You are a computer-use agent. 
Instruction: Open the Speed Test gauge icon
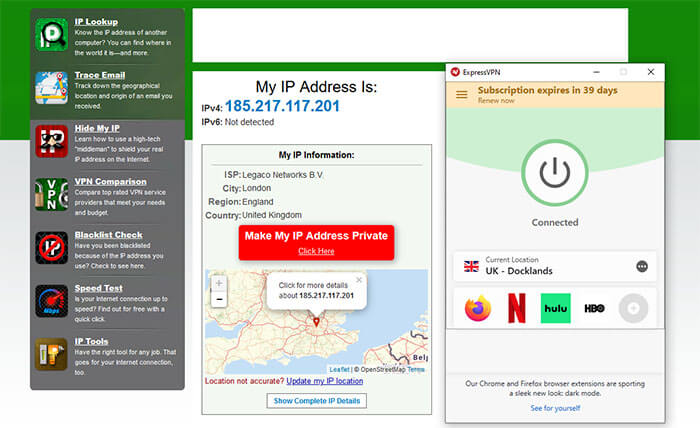coord(52,301)
